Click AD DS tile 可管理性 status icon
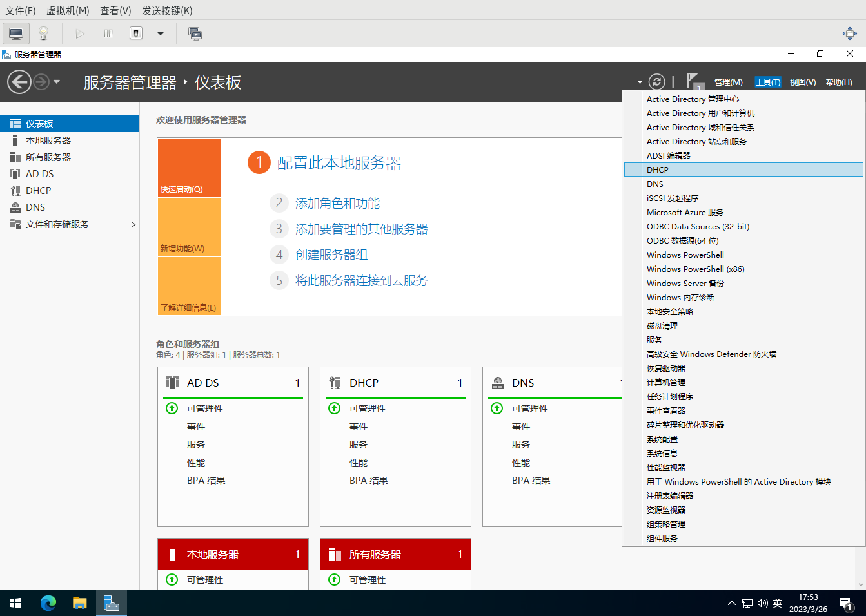 (x=172, y=409)
